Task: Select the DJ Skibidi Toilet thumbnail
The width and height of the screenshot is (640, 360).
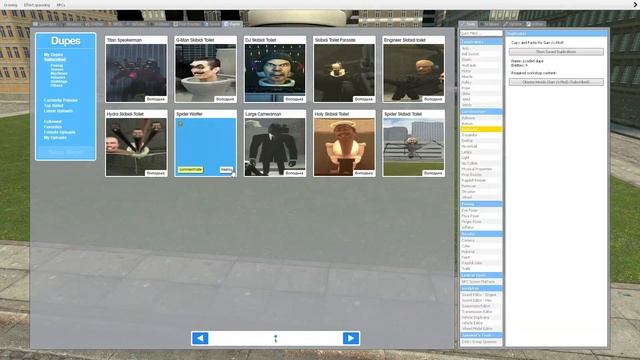Action: [275, 73]
